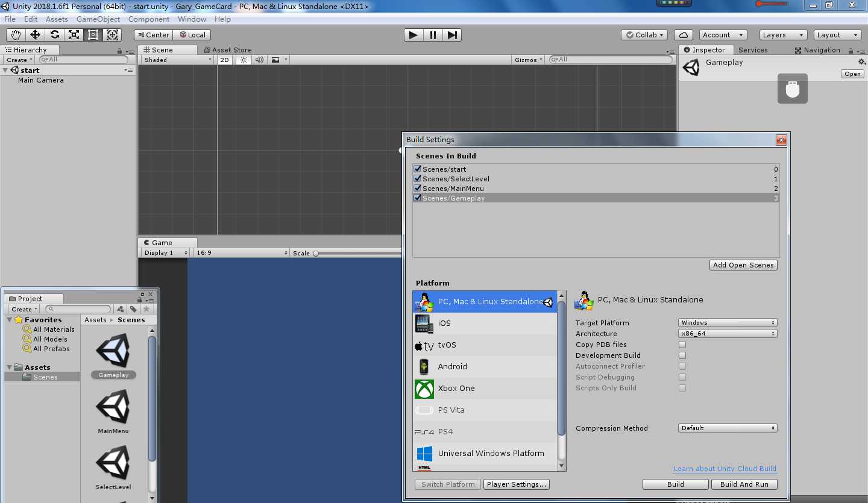Open Target Platform dropdown

pyautogui.click(x=728, y=323)
